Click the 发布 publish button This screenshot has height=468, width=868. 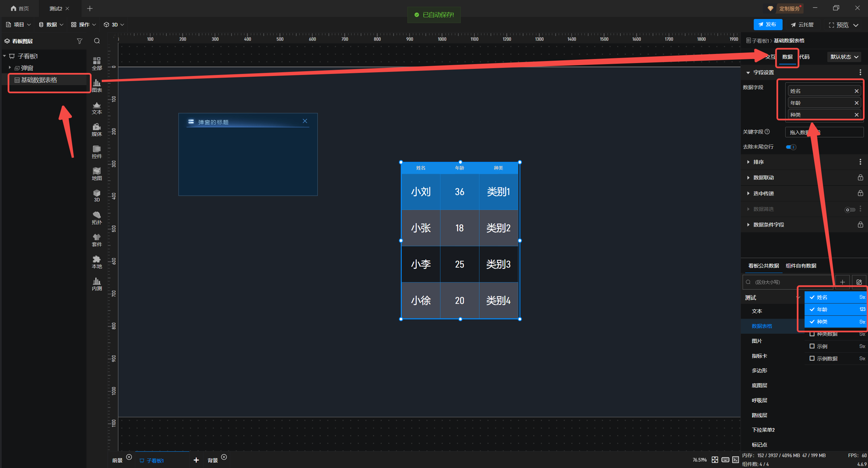(x=768, y=25)
